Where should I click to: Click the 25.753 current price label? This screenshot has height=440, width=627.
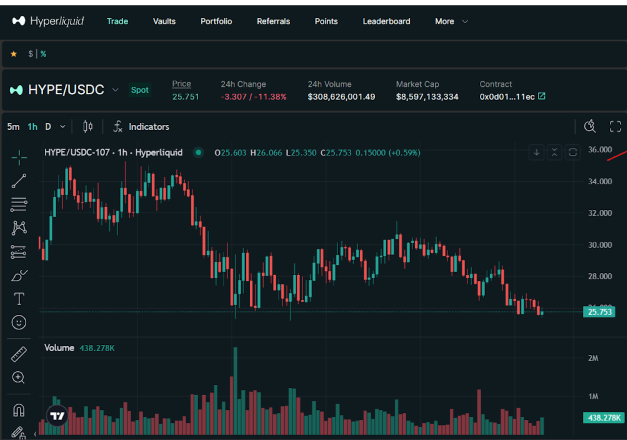599,312
